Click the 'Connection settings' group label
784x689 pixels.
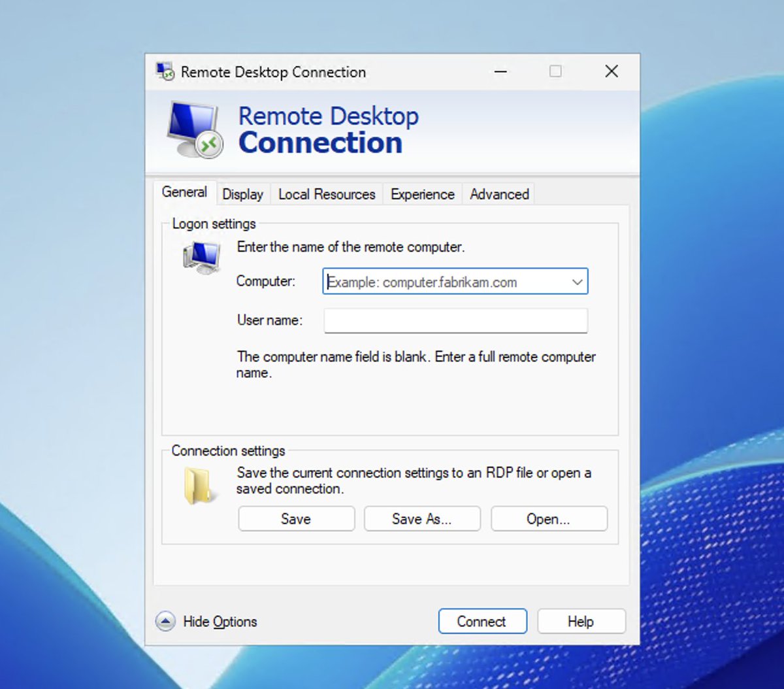click(x=228, y=451)
